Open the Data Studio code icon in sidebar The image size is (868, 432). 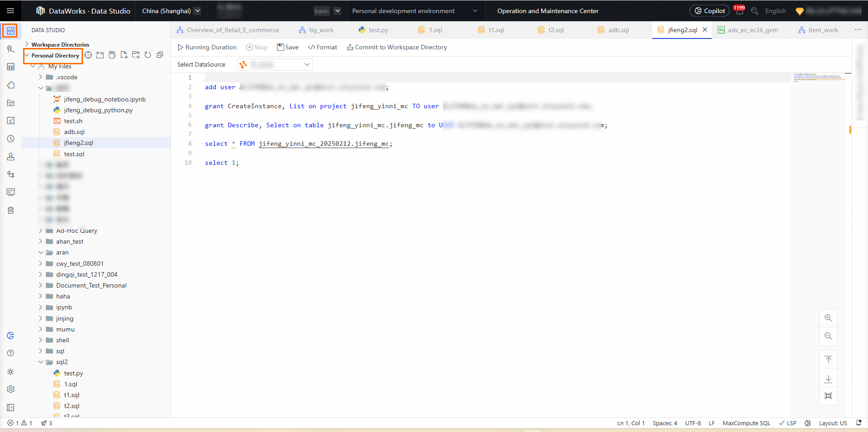[x=10, y=31]
